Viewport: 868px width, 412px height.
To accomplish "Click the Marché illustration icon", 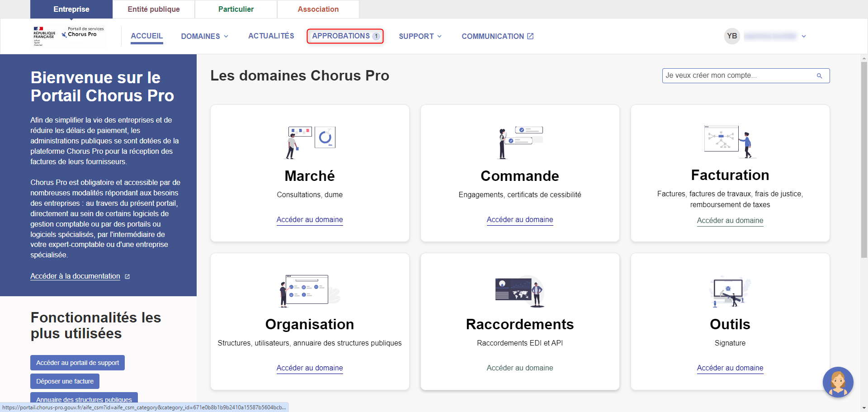I will pos(310,142).
